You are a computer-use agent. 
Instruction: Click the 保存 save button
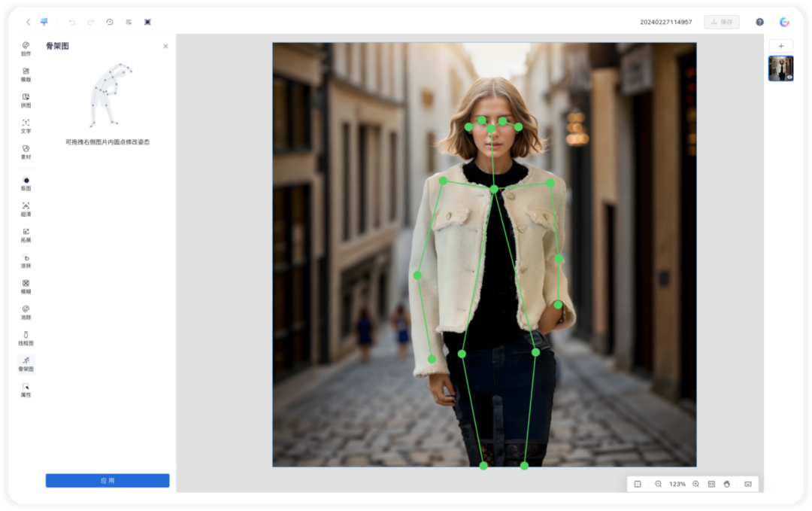[722, 22]
